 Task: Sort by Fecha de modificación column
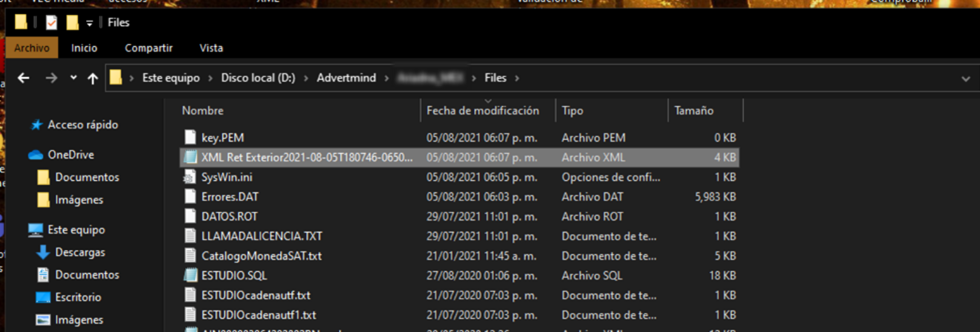(x=482, y=110)
